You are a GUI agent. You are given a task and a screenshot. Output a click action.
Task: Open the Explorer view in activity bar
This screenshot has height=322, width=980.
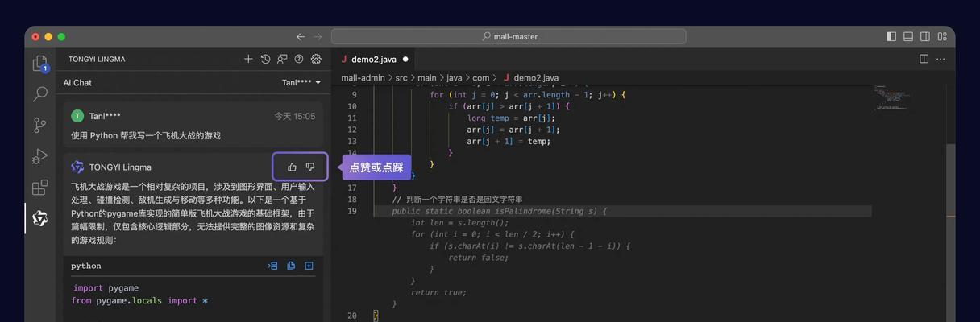(x=39, y=64)
